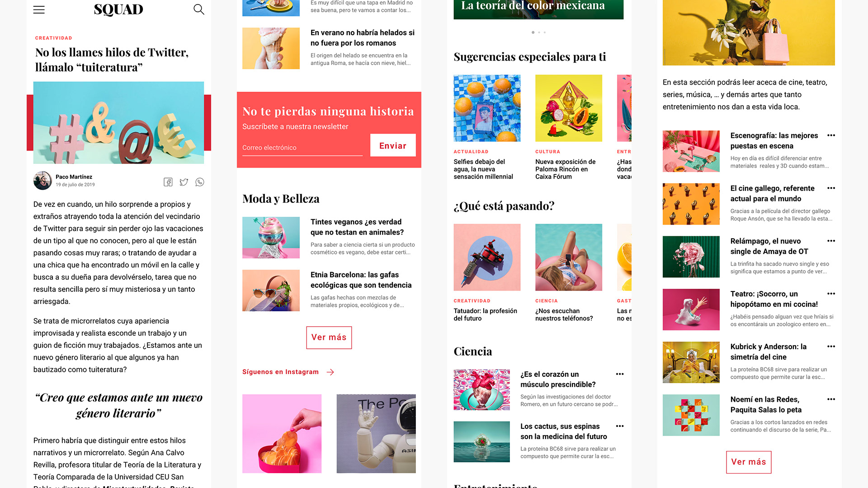Click Ver más under Moda y Belleza

pyautogui.click(x=329, y=338)
